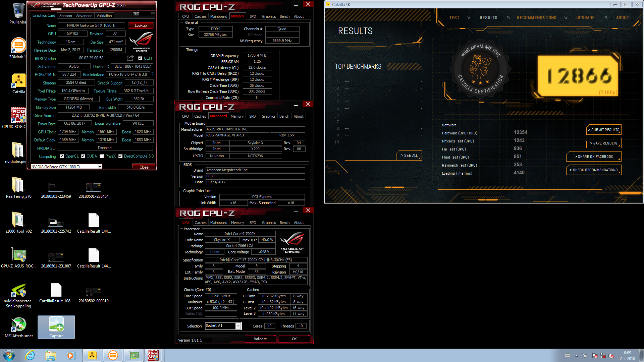Toggle OpenCL computing checkbox

62,156
